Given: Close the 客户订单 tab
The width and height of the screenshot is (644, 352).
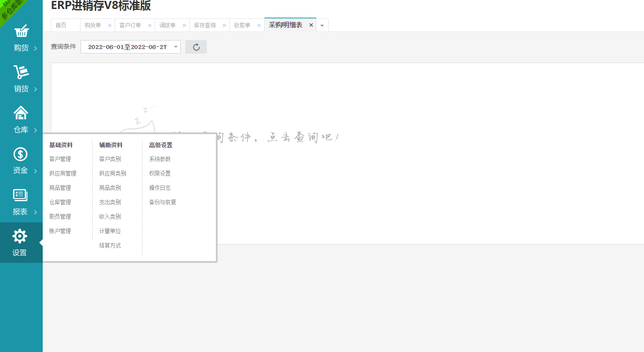Looking at the screenshot, I should point(150,26).
